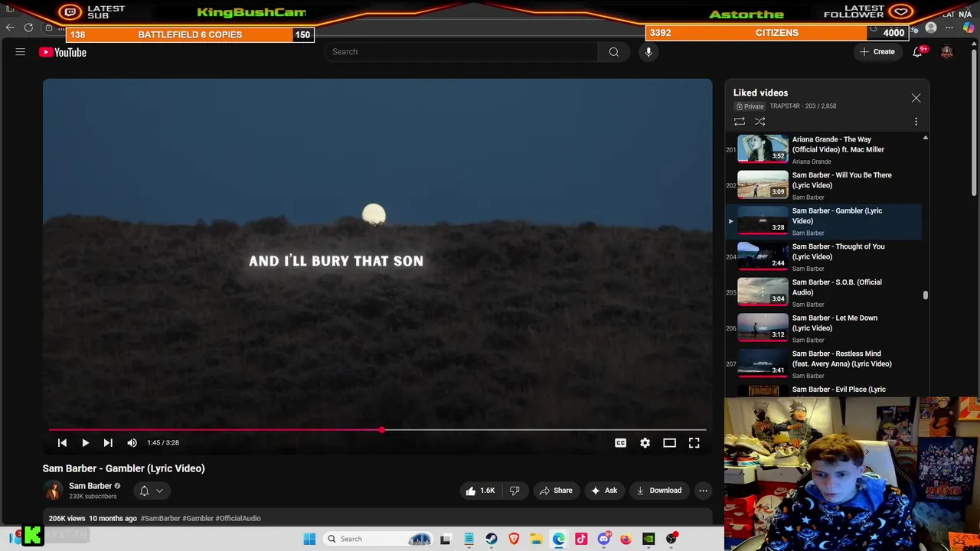The width and height of the screenshot is (980, 551).
Task: Open TikTok from the taskbar
Action: 581,539
